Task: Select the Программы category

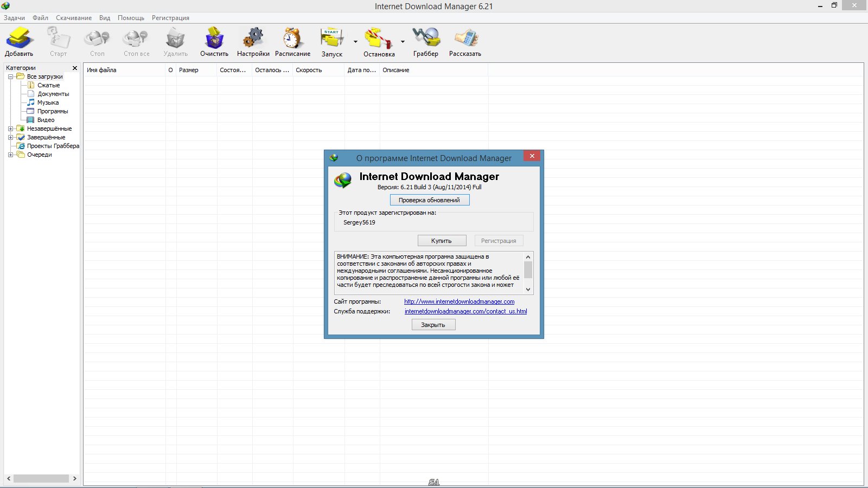Action: pos(53,111)
